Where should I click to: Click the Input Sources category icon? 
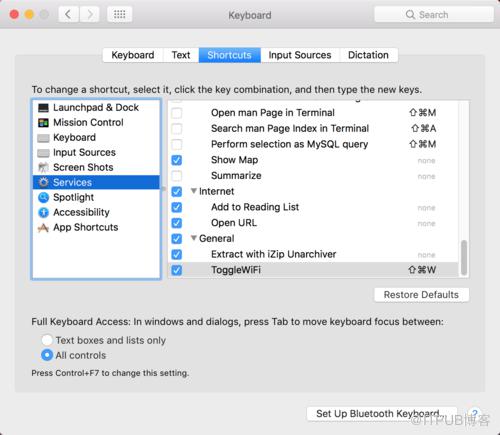pyautogui.click(x=43, y=153)
